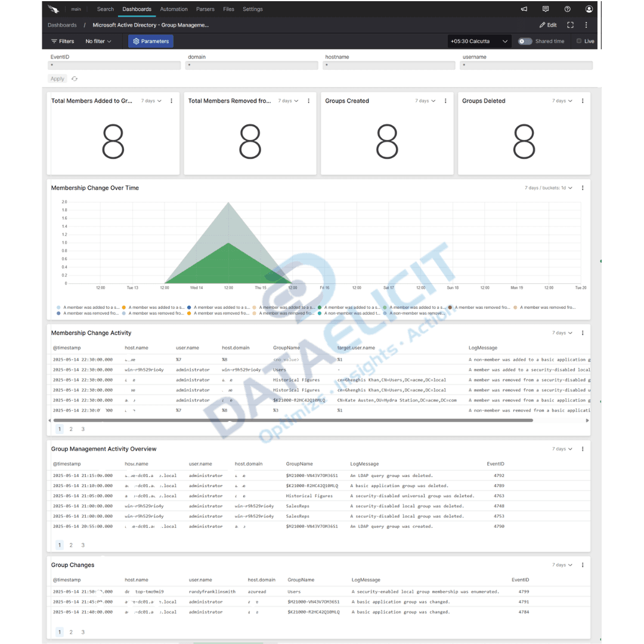Open the user profile icon
The image size is (644, 644).
pos(589,8)
